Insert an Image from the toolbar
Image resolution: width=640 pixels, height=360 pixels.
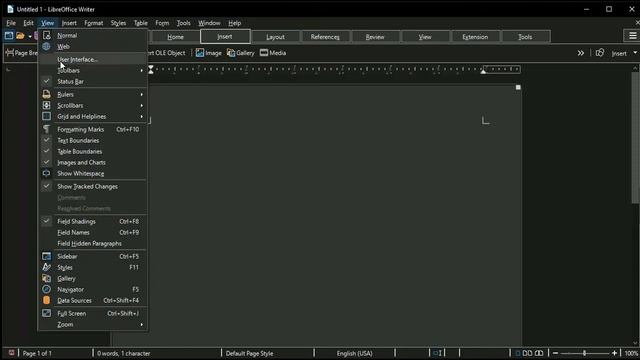pyautogui.click(x=208, y=53)
